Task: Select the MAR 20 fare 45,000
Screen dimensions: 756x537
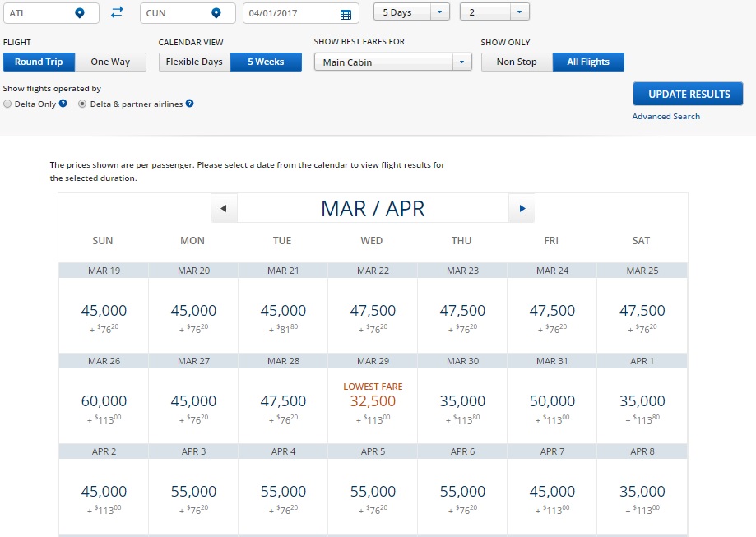Action: pyautogui.click(x=193, y=315)
